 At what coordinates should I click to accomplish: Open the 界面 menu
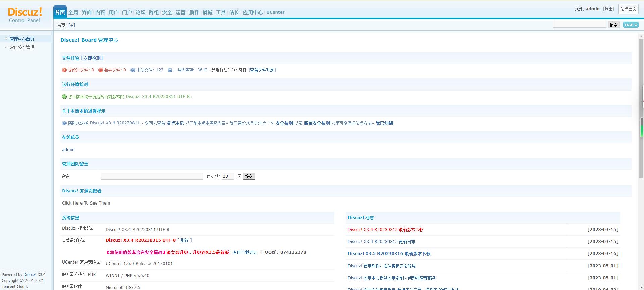[x=87, y=12]
